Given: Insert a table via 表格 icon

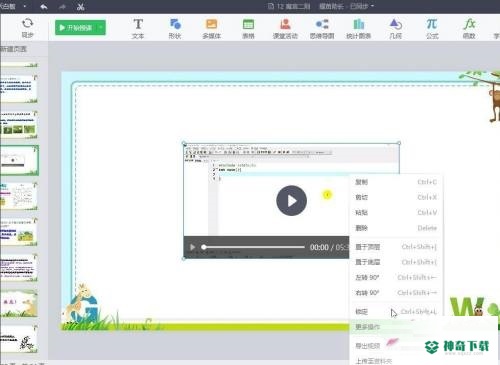Looking at the screenshot, I should click(x=248, y=29).
